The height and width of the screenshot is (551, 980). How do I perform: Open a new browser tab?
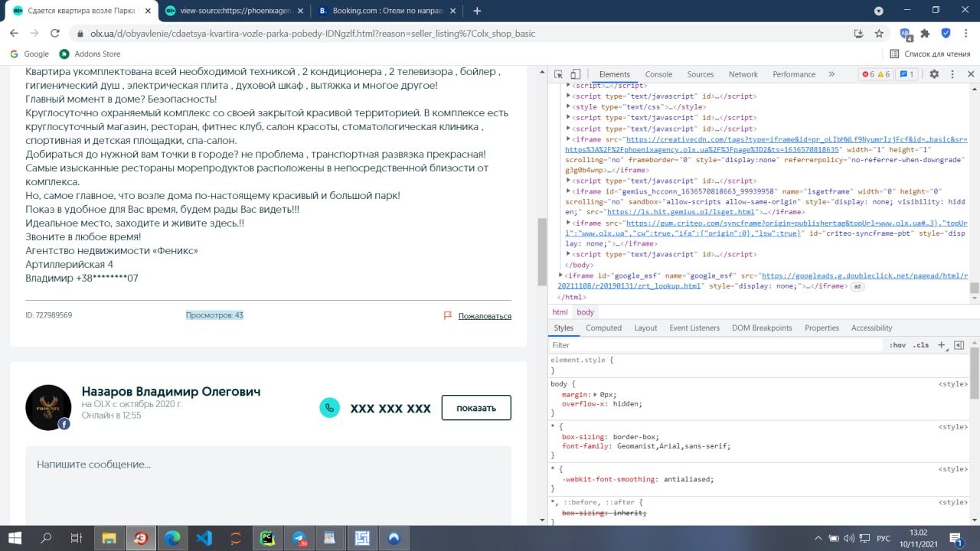[477, 11]
